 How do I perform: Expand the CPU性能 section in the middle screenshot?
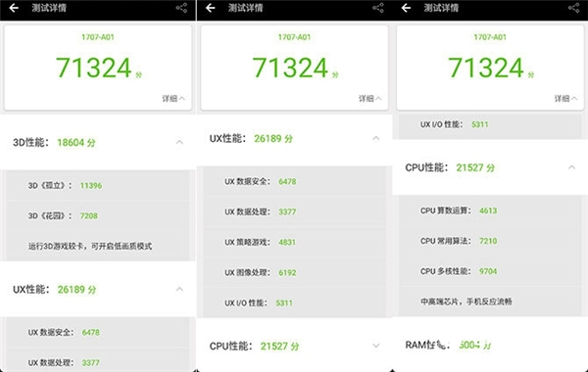(x=375, y=346)
